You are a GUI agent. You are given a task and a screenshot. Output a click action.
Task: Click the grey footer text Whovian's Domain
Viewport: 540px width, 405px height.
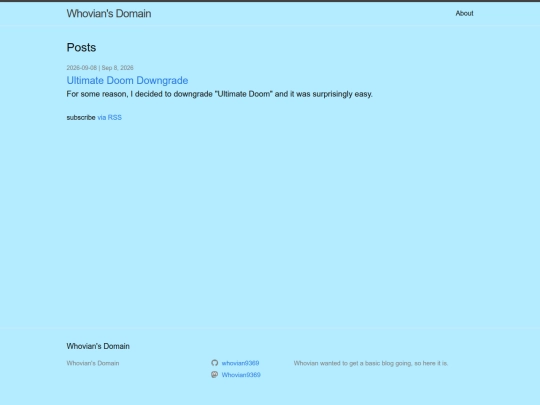click(93, 363)
